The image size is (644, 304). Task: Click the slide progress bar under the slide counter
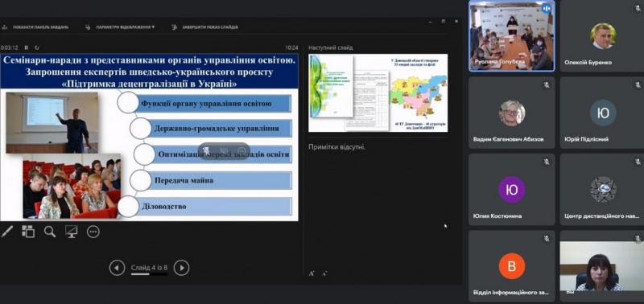click(149, 273)
